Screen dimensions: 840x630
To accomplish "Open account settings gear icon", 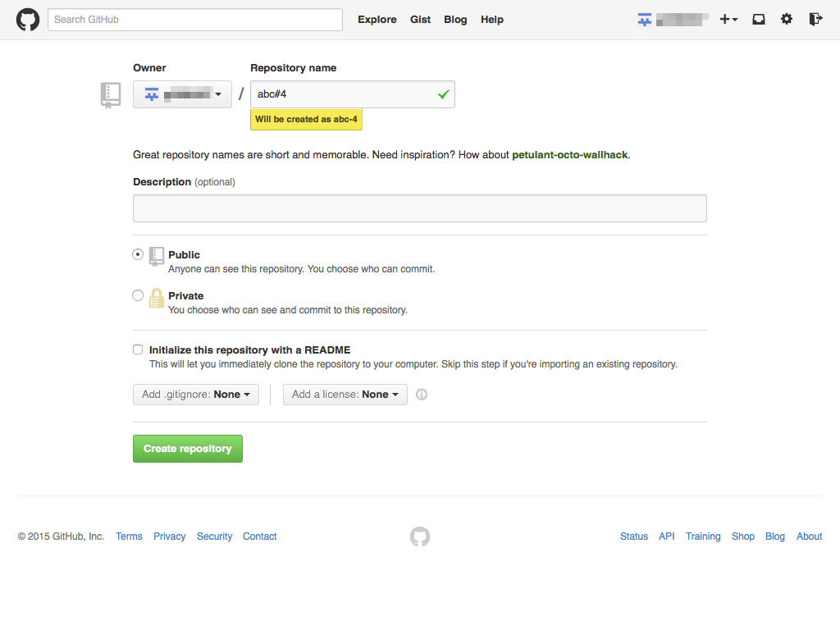I will tap(787, 20).
